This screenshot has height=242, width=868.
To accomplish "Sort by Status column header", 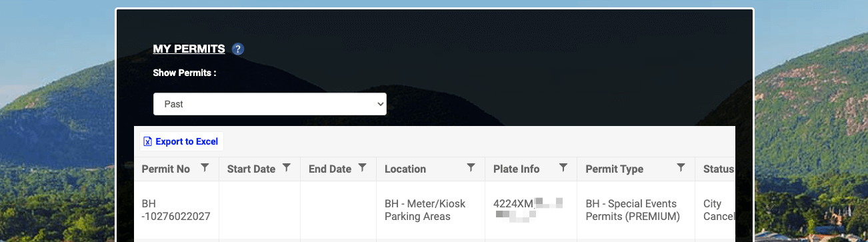I will [x=719, y=169].
